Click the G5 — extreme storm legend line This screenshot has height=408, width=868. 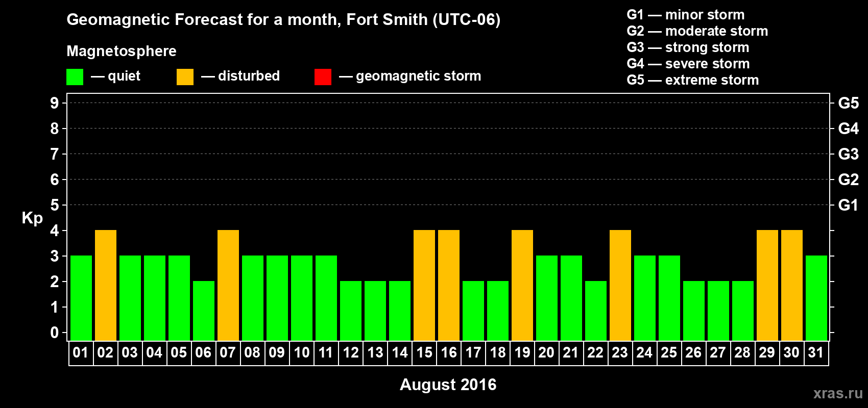(x=693, y=80)
